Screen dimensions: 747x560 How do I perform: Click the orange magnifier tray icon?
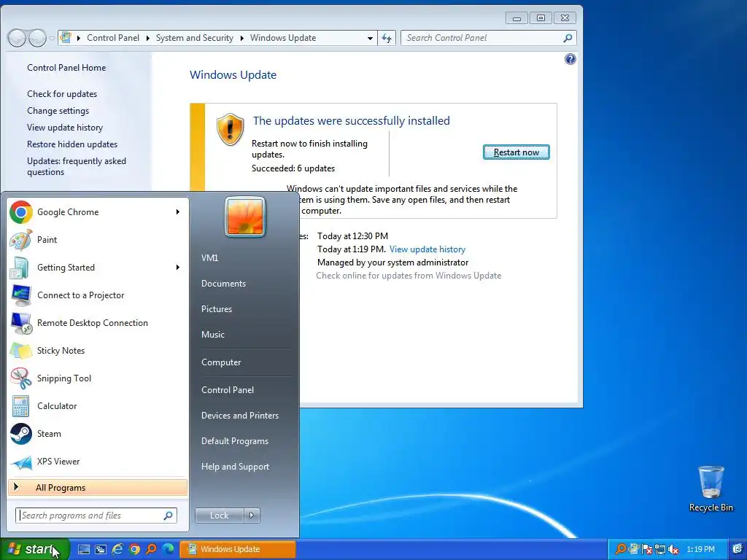[620, 549]
